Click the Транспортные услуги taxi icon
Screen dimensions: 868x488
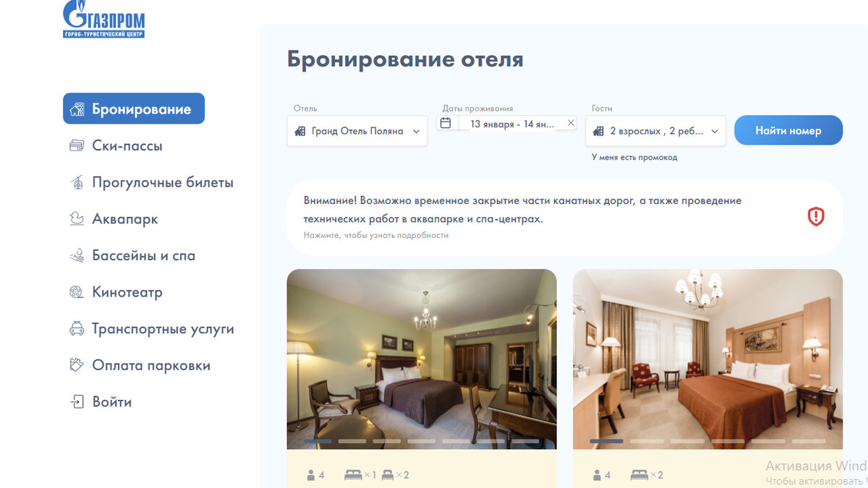[x=76, y=329]
